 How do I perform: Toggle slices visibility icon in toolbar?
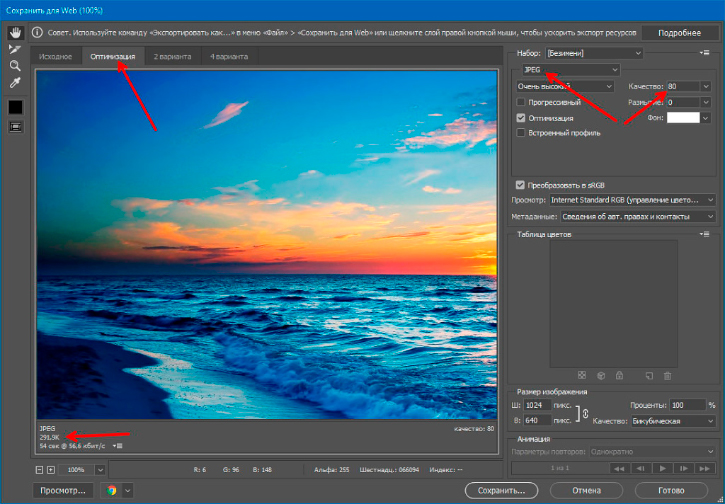click(15, 127)
